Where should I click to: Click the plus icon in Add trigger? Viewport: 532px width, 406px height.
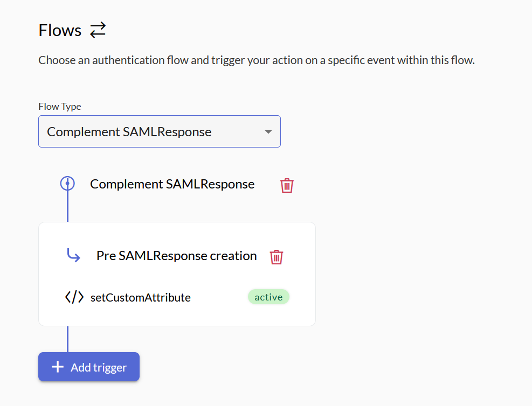58,367
